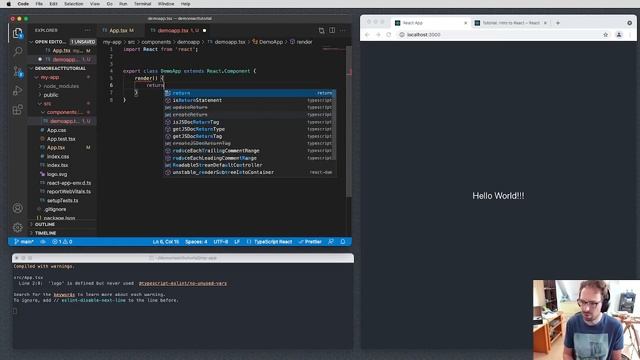This screenshot has width=640, height=360.
Task: Open the Terminal menu
Action: 142,4
